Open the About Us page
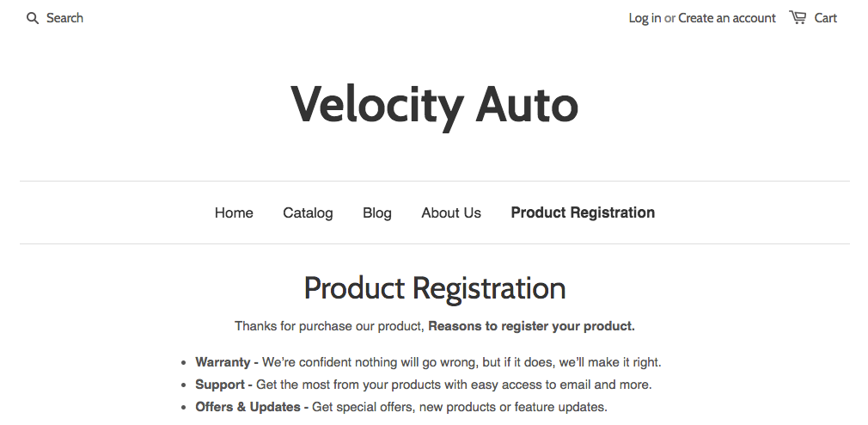This screenshot has width=868, height=425. (451, 212)
